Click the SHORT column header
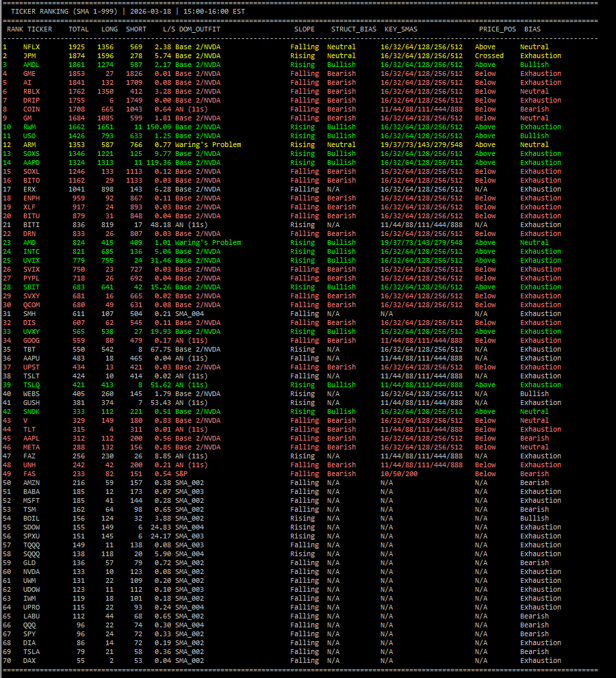The width and height of the screenshot is (616, 678). [136, 29]
